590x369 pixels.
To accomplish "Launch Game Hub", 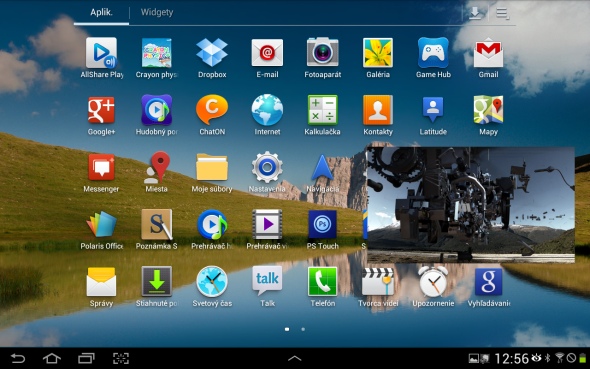I will [x=433, y=52].
